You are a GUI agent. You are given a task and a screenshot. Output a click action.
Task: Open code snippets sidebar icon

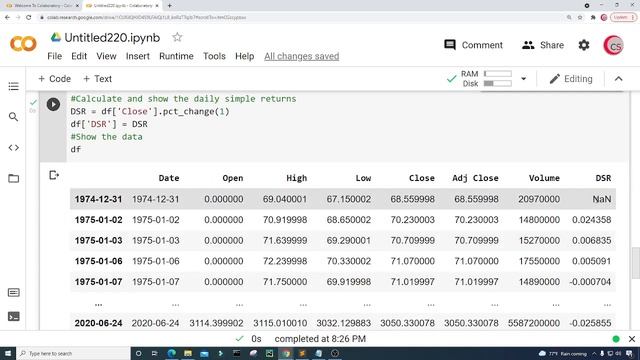[x=13, y=148]
